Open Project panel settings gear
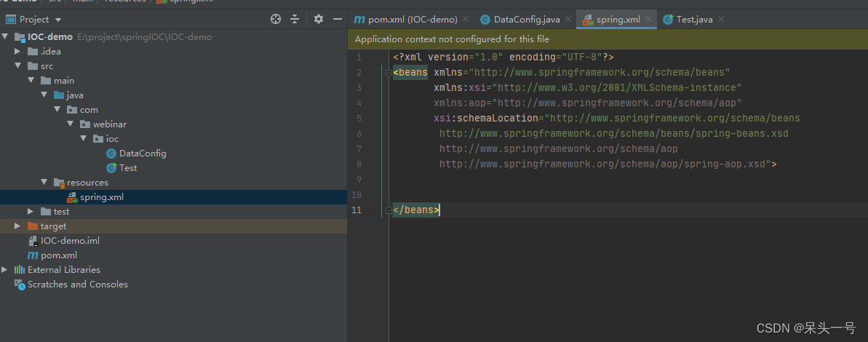 click(318, 20)
